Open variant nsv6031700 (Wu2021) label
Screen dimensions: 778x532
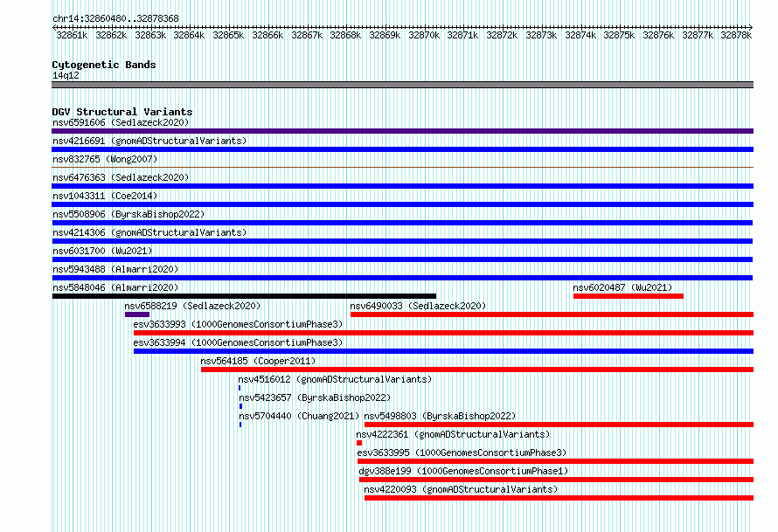(102, 251)
